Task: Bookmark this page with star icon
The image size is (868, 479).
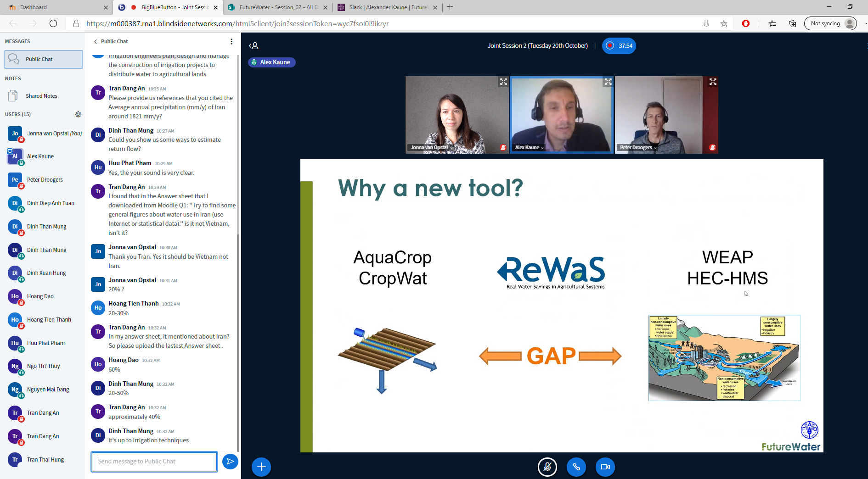Action: [x=724, y=23]
